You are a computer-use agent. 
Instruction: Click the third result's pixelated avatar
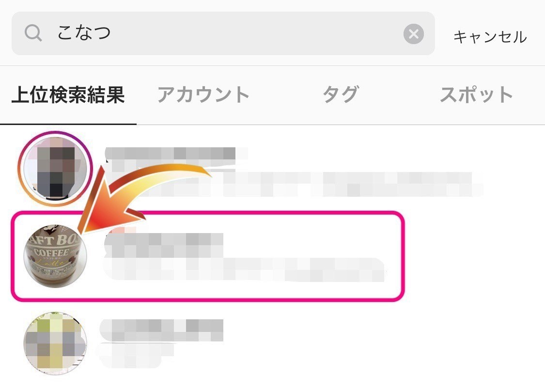(55, 344)
